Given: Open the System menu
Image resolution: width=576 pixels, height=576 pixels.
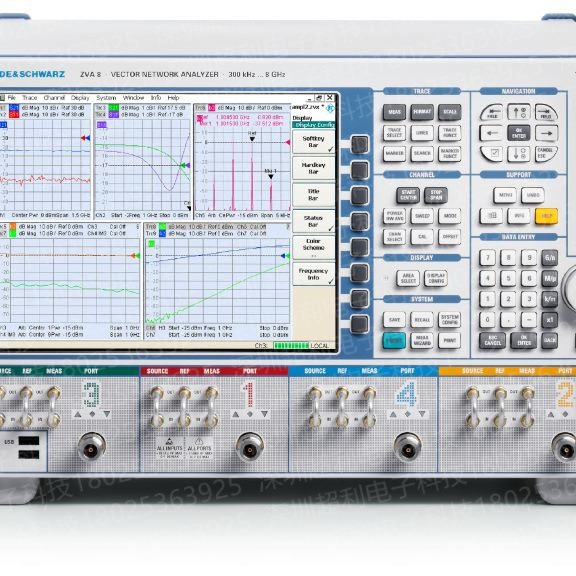Looking at the screenshot, I should coord(106,98).
